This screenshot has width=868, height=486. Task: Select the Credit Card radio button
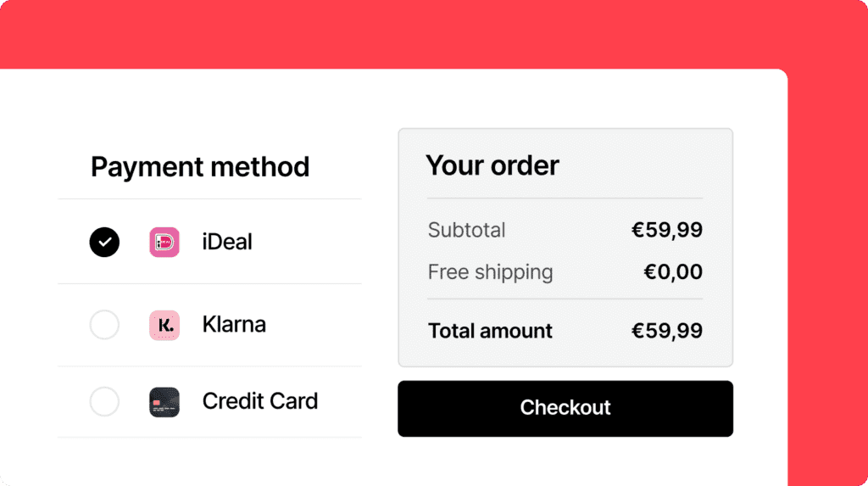104,402
